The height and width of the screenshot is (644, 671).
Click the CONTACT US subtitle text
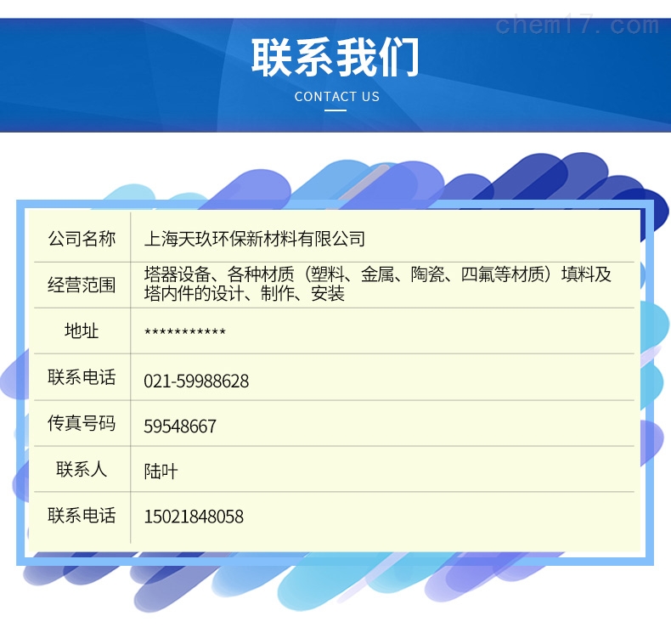336,97
